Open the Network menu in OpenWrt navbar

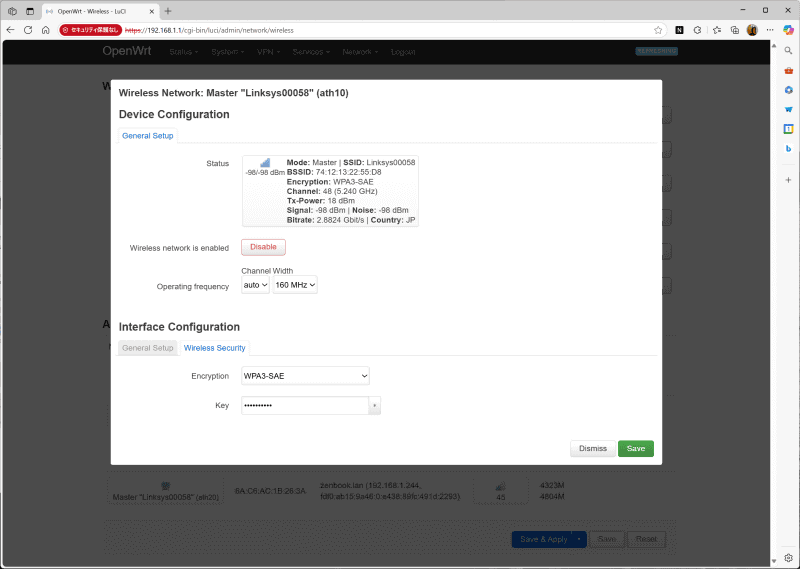click(360, 52)
